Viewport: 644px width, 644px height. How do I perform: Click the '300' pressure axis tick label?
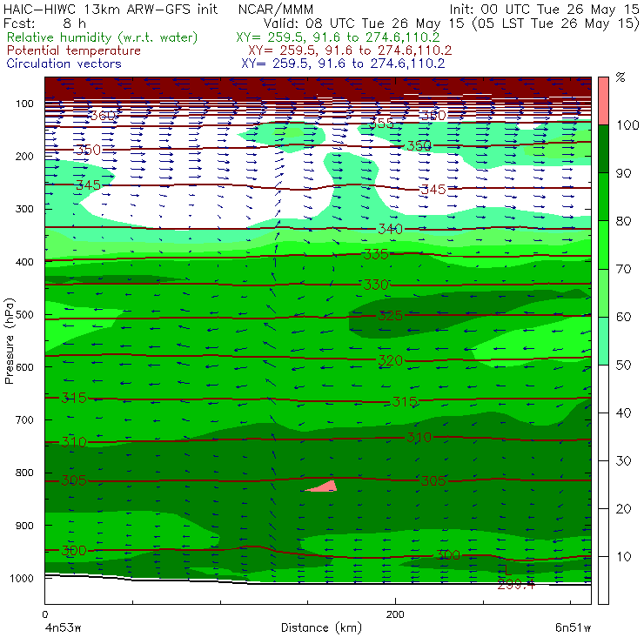24,209
